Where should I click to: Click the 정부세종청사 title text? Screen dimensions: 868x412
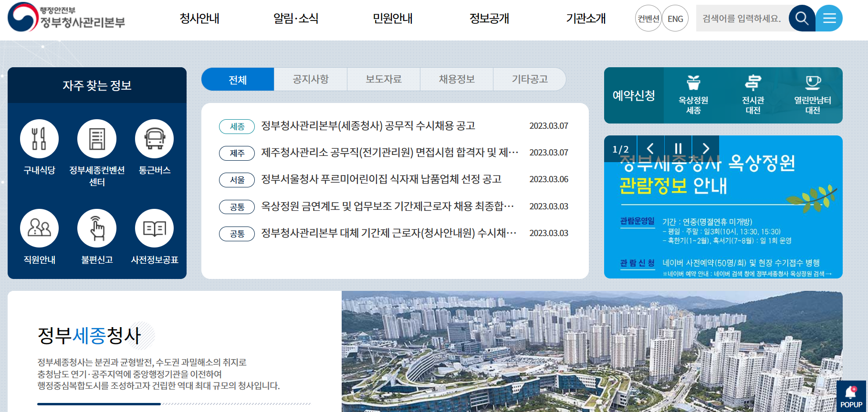point(89,335)
